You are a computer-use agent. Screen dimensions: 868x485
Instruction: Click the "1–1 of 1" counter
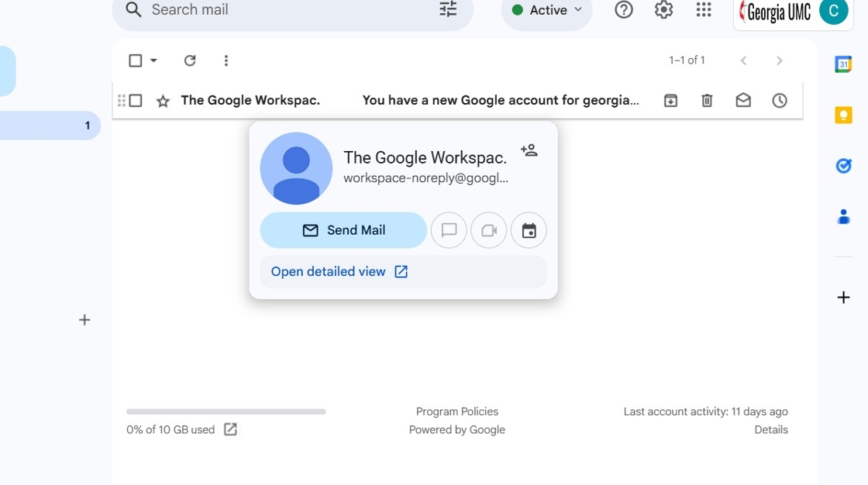[x=687, y=60]
